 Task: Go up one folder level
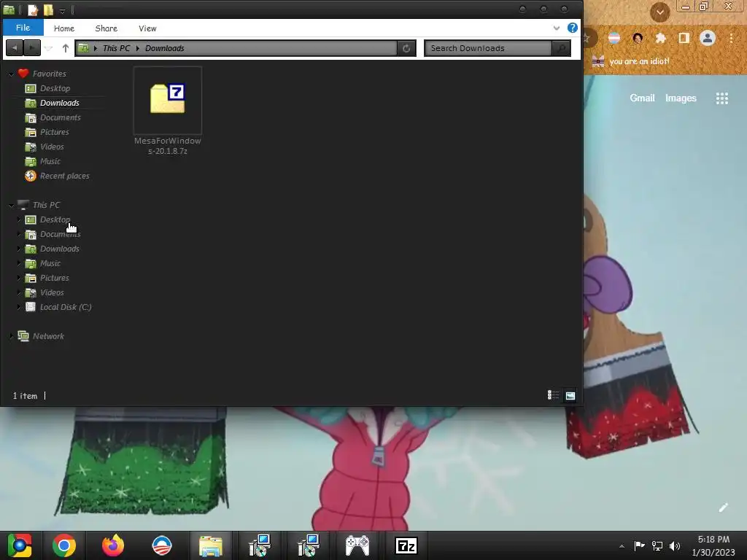point(65,47)
